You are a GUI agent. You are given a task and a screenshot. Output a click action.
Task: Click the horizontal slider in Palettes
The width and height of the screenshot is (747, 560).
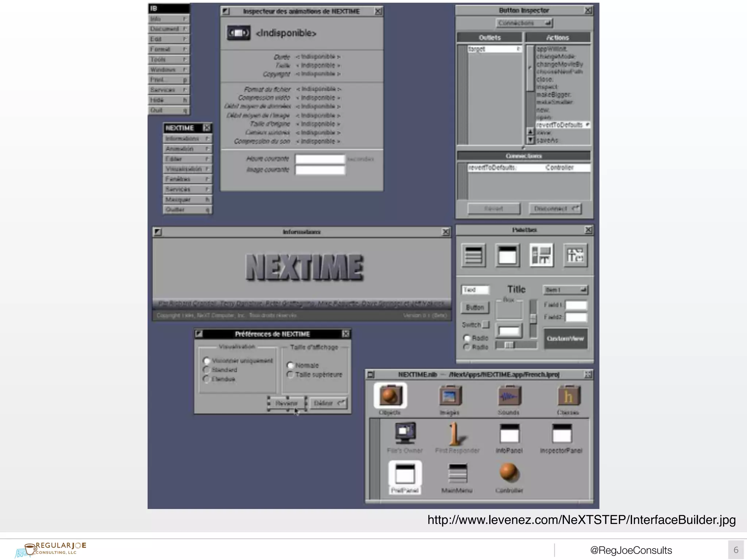click(516, 345)
